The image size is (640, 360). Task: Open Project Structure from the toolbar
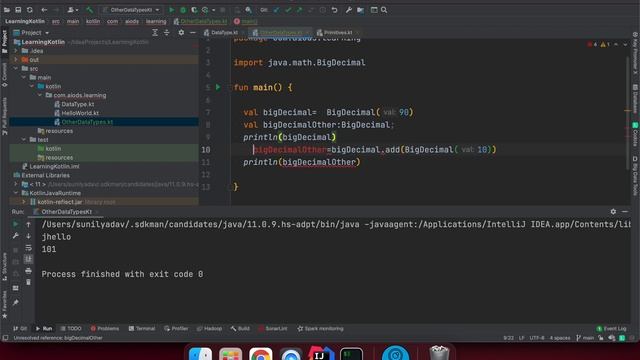coord(360,10)
